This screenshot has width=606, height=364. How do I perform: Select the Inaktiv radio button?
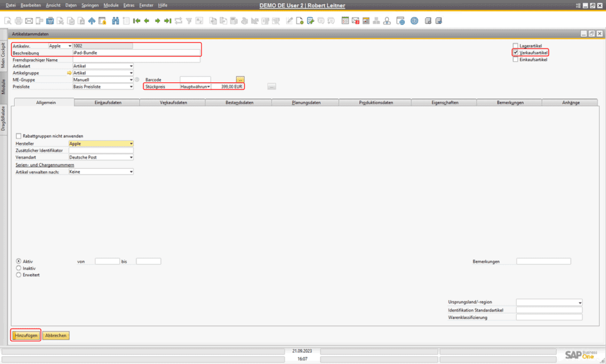(18, 268)
